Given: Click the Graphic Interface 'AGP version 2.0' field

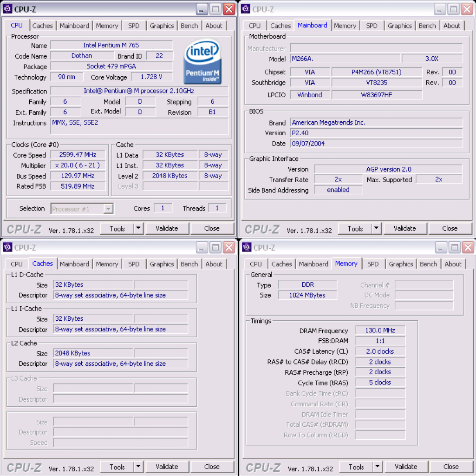Looking at the screenshot, I should click(x=388, y=169).
